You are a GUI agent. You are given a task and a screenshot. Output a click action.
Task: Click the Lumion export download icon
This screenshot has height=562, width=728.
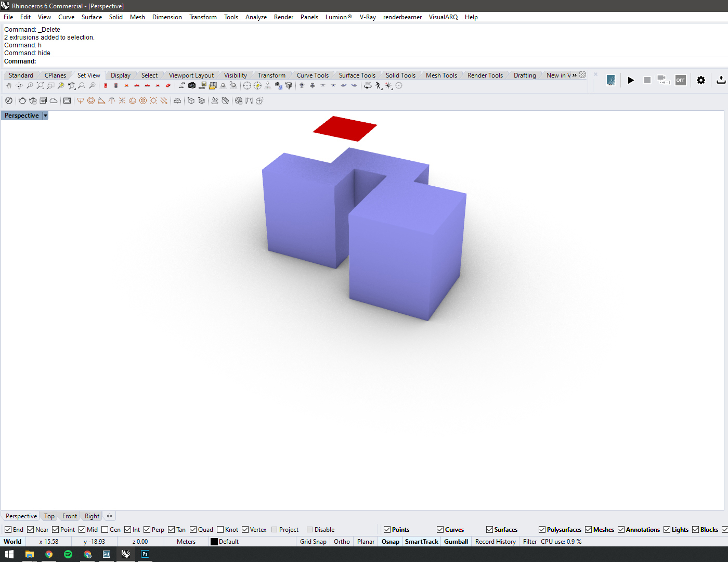(x=721, y=80)
